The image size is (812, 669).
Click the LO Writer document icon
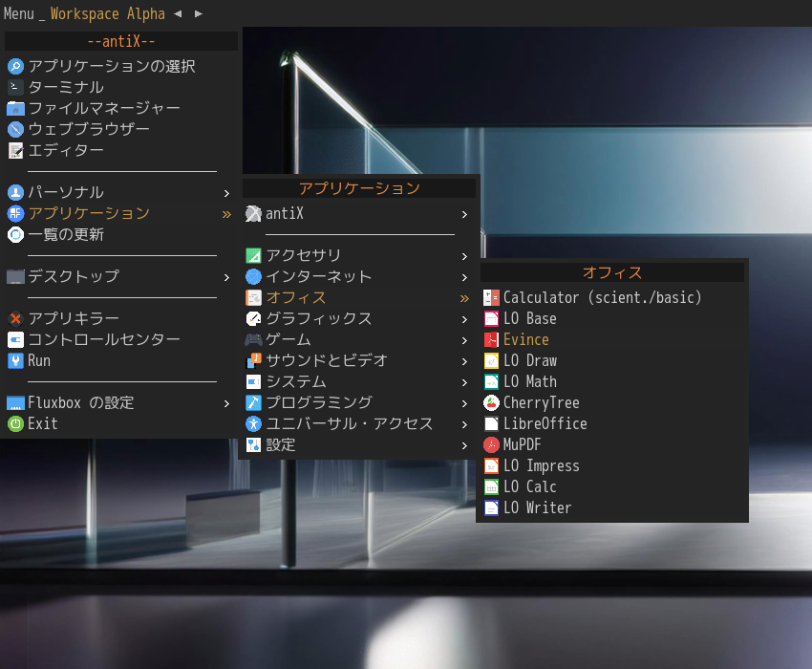click(x=491, y=507)
